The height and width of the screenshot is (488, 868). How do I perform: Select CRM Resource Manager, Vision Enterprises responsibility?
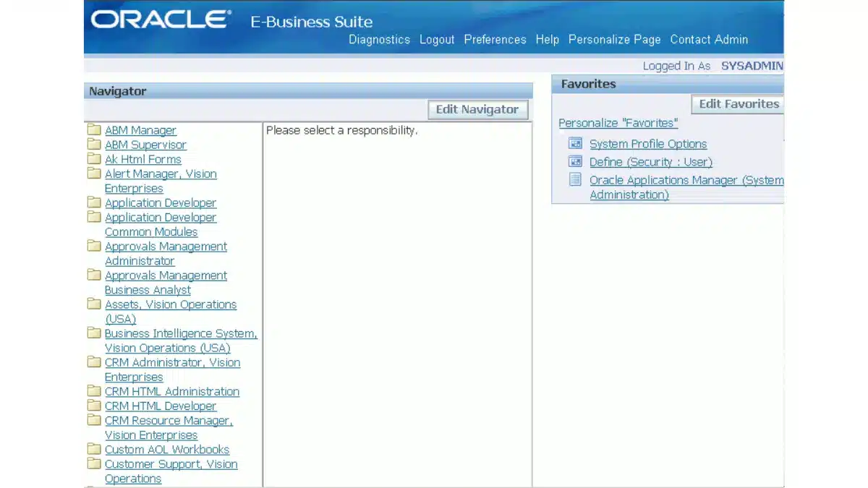click(x=169, y=427)
